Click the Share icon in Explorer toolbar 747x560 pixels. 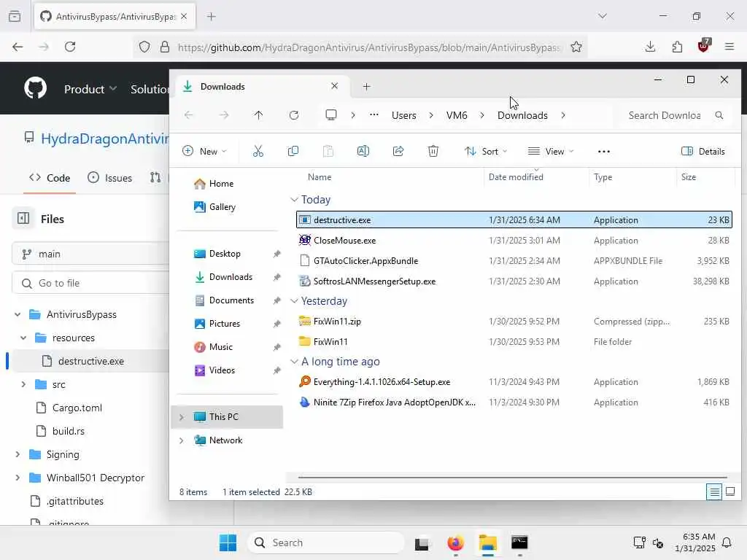tap(398, 152)
